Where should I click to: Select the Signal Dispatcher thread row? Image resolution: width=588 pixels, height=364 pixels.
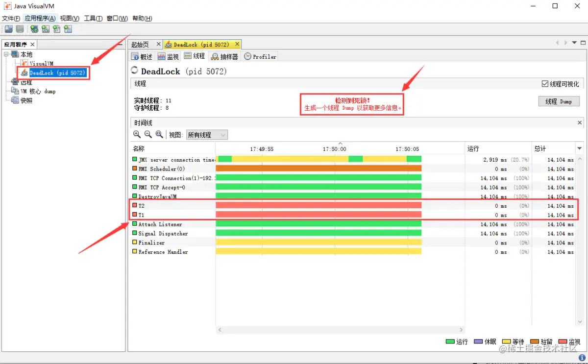(353, 234)
